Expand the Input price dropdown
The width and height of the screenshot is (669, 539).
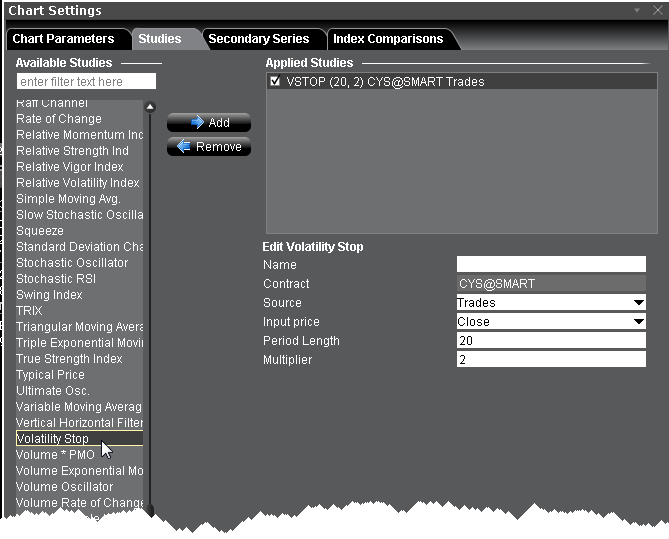pyautogui.click(x=638, y=322)
